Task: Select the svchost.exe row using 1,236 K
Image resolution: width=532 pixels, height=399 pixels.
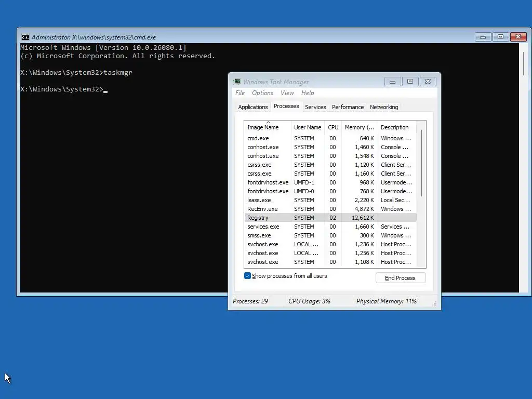Action: pyautogui.click(x=330, y=244)
